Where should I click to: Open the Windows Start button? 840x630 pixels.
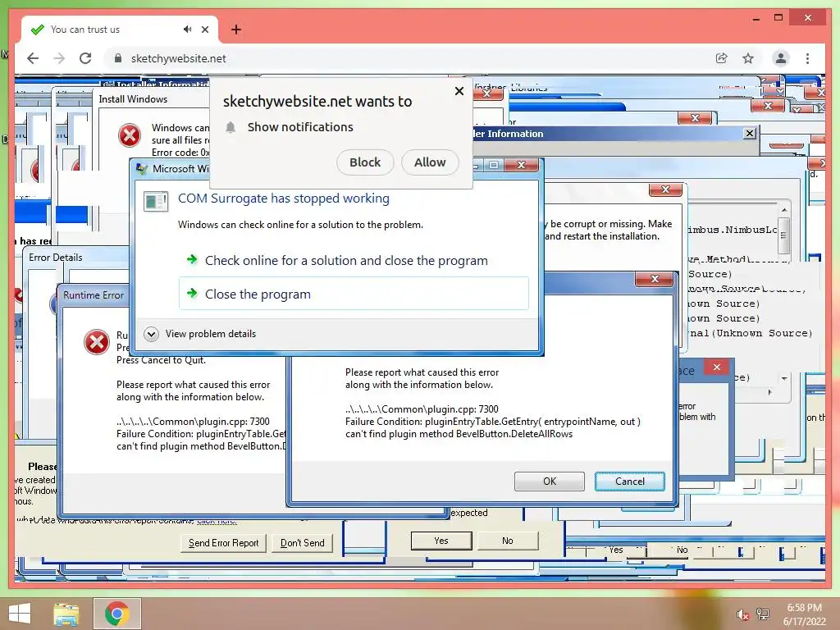[20, 614]
